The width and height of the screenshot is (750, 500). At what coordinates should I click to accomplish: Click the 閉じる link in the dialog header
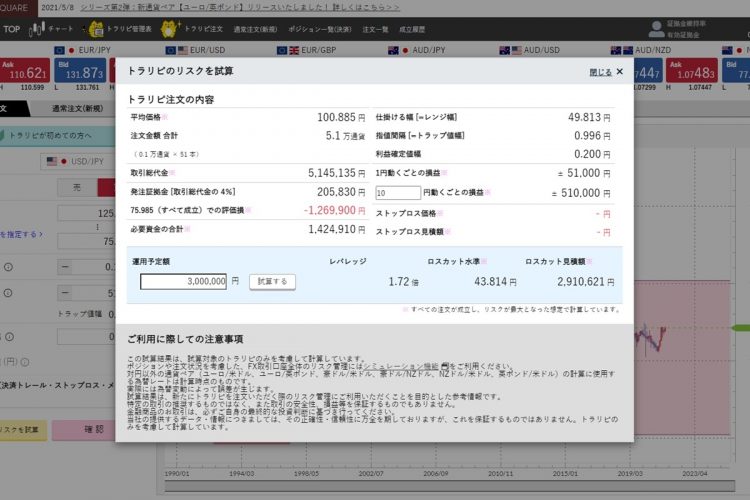[600, 72]
